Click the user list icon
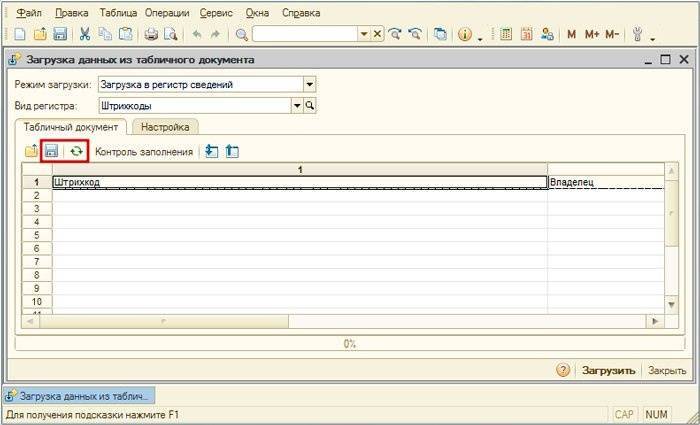This screenshot has height=425, width=700. tap(547, 34)
